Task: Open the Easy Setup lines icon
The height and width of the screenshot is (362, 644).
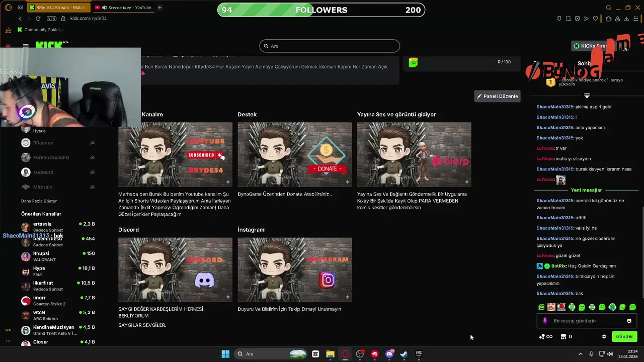Action: coord(636,19)
